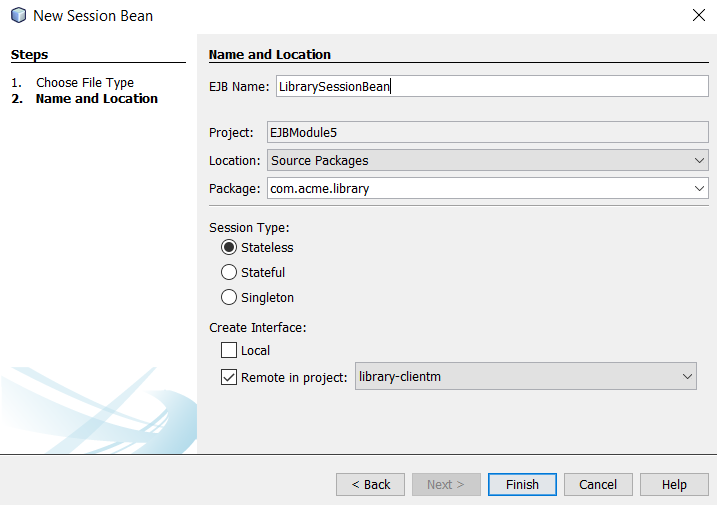Screen dimensions: 717x505
Task: Go back with the < Back button
Action: (370, 484)
